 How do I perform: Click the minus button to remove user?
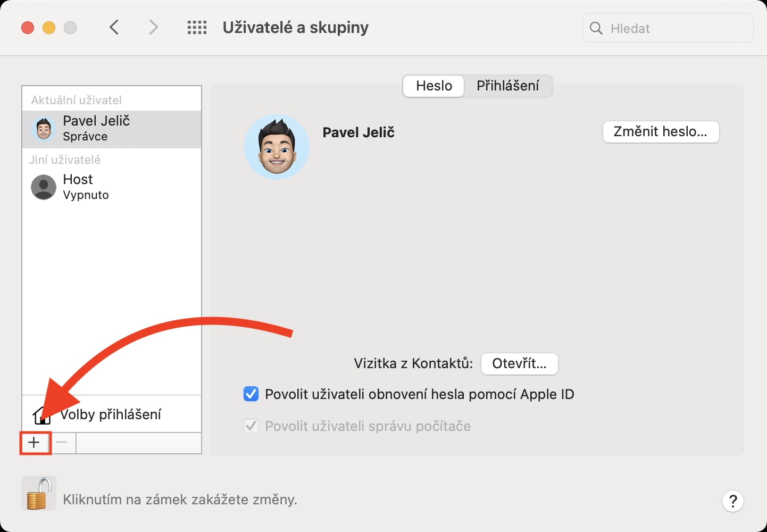click(62, 443)
